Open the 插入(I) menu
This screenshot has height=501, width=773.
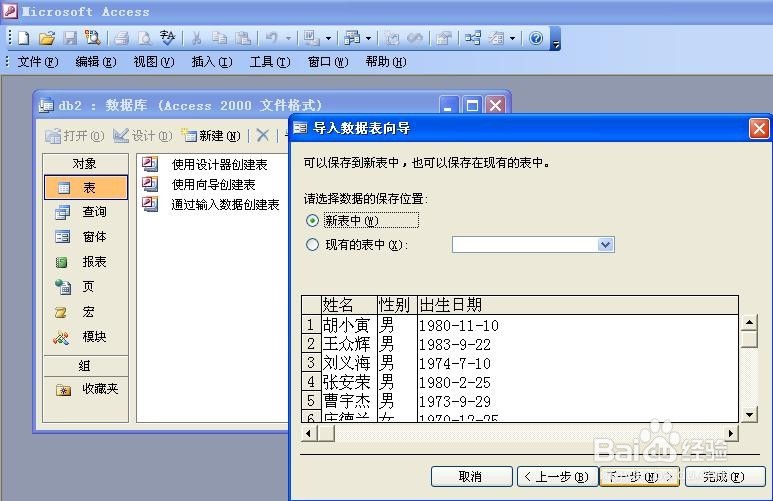[x=211, y=62]
